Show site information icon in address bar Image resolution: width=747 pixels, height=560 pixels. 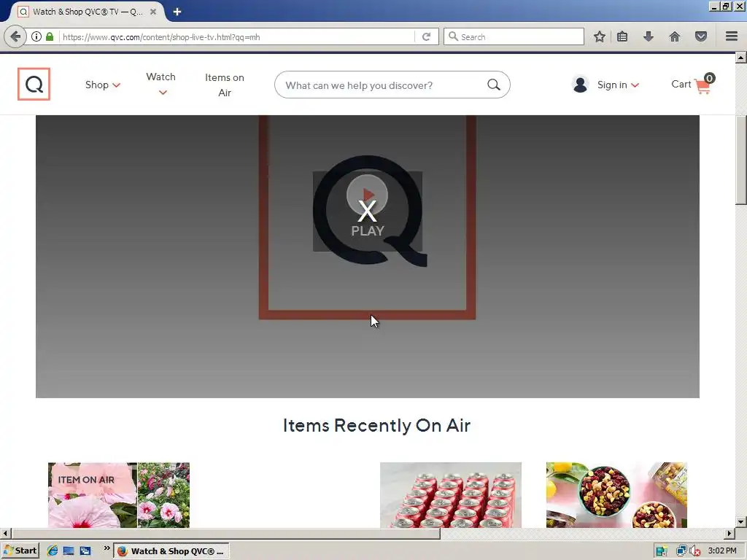[x=36, y=36]
